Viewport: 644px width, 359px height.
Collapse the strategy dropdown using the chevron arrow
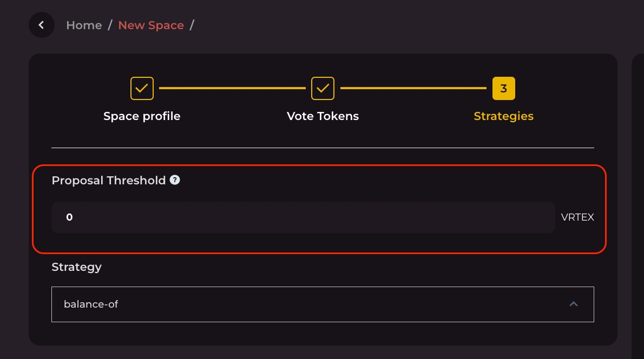pyautogui.click(x=574, y=304)
